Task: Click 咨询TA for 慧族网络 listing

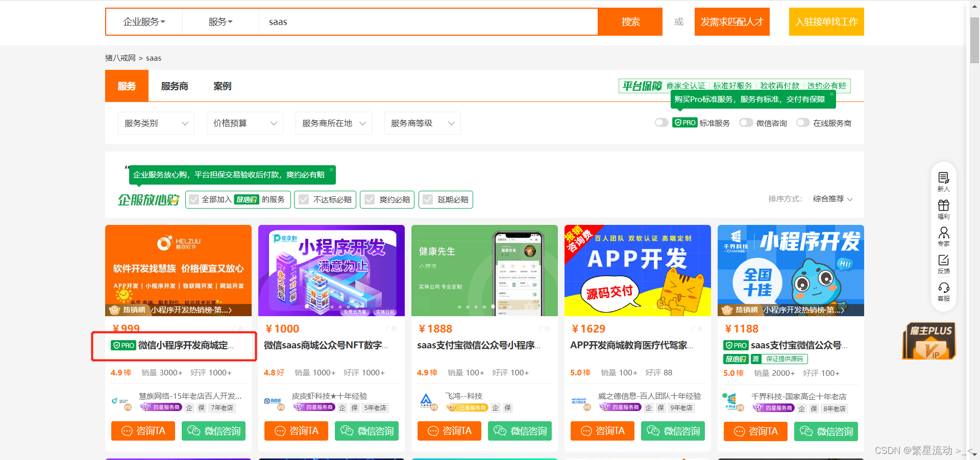Action: point(143,431)
